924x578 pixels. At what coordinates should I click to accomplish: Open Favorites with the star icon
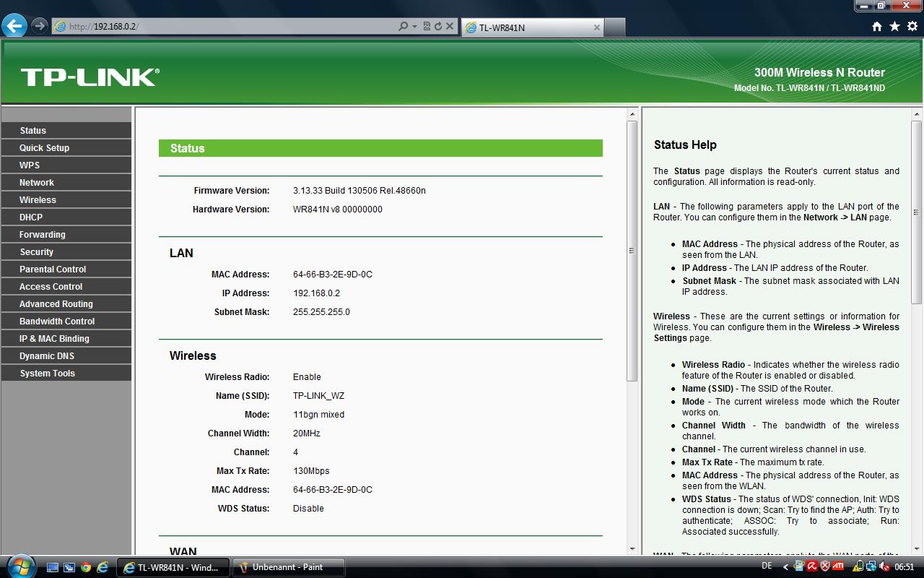[x=895, y=26]
